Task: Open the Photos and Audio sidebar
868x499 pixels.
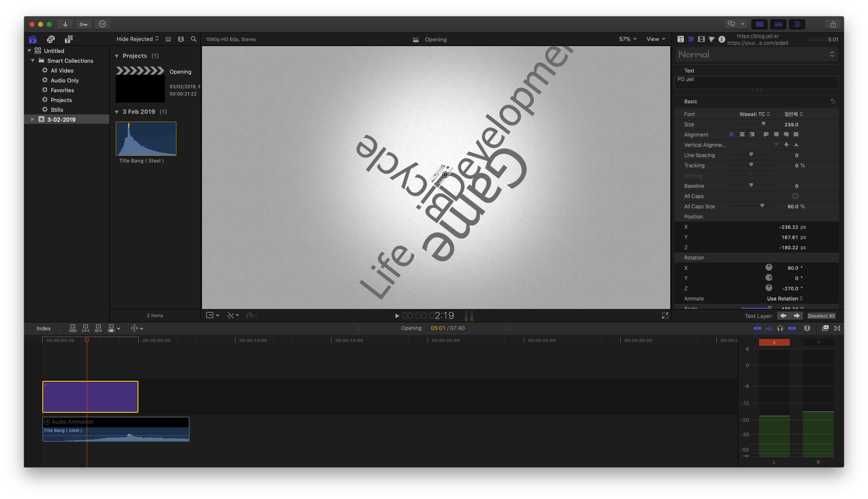Action: 51,39
